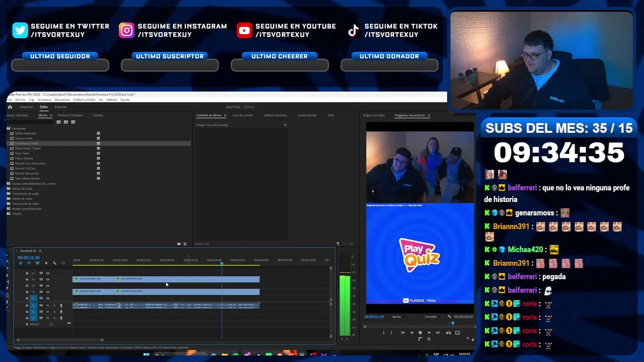Viewport: 644px width, 362px height.
Task: Click voice-over record microphone on track A1
Action: click(x=61, y=305)
